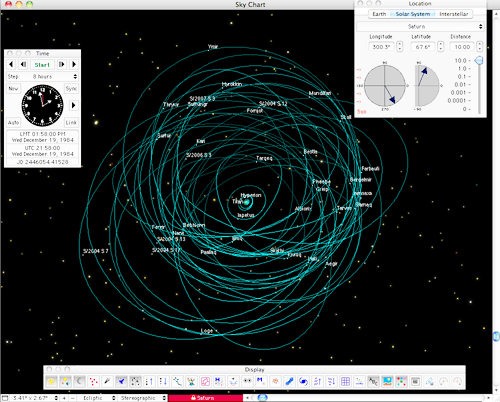This screenshot has width=500, height=402.
Task: Click the Now button
Action: pos(13,88)
